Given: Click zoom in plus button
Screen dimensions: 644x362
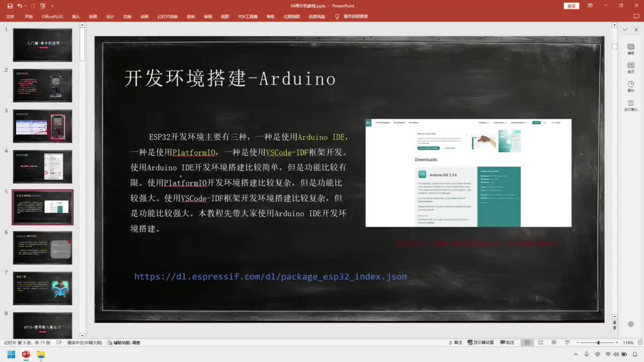Looking at the screenshot, I should pyautogui.click(x=617, y=342).
